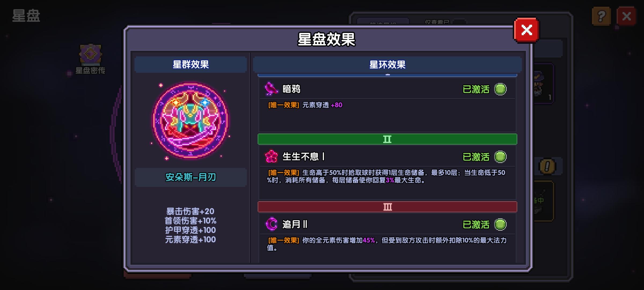
Task: Expand the green tier II bar
Action: [387, 139]
